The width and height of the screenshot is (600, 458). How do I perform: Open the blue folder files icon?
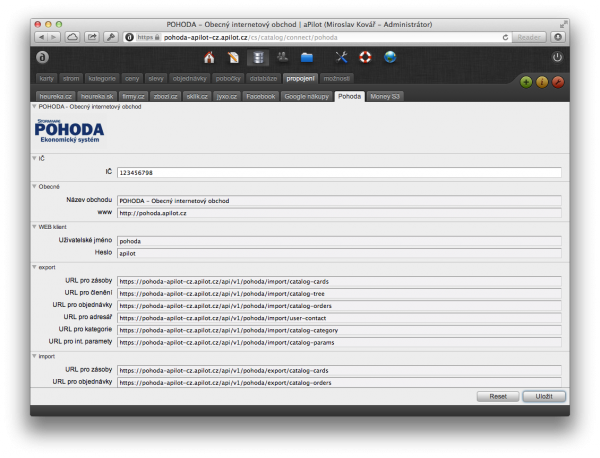coord(307,57)
